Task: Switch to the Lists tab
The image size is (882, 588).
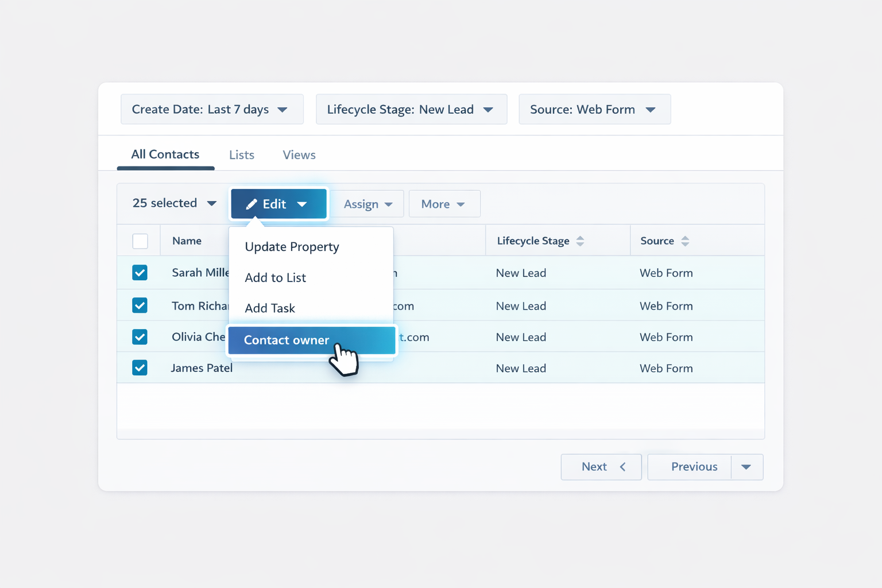Action: coord(242,155)
